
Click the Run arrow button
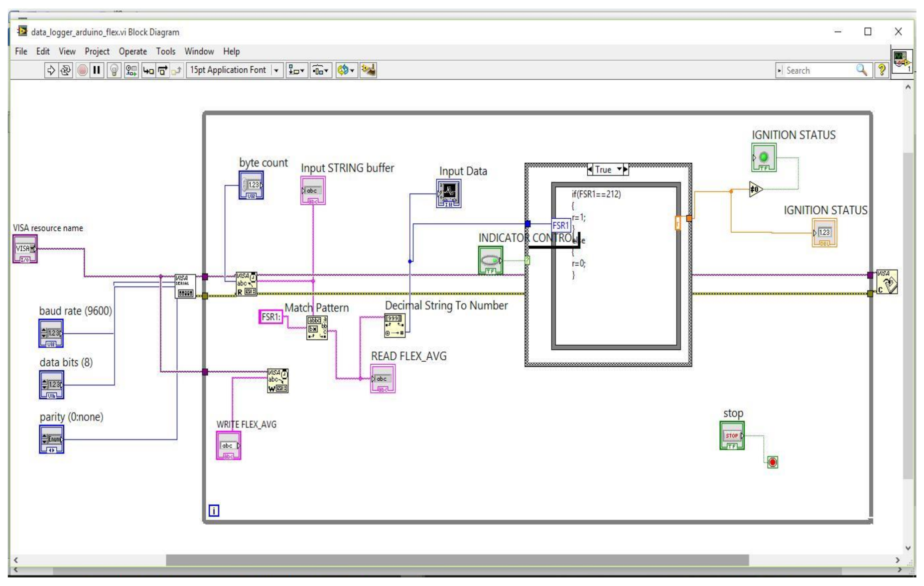pos(51,71)
